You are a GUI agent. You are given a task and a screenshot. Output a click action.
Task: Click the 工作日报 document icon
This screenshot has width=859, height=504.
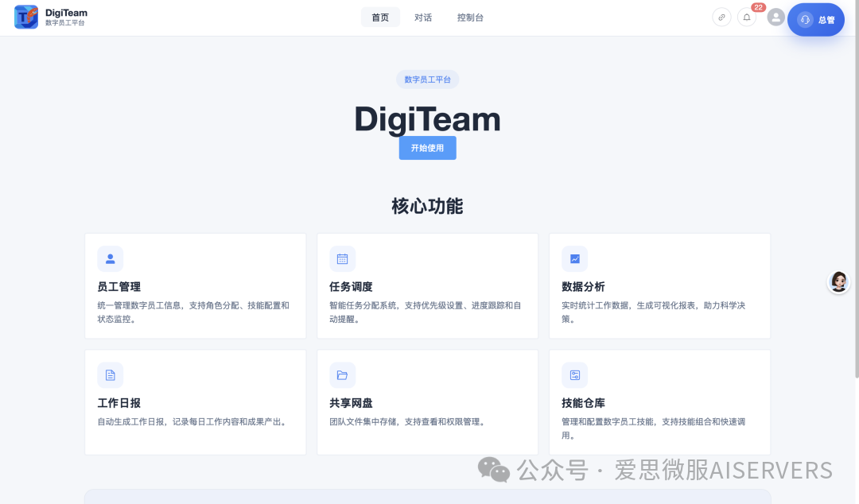click(110, 375)
